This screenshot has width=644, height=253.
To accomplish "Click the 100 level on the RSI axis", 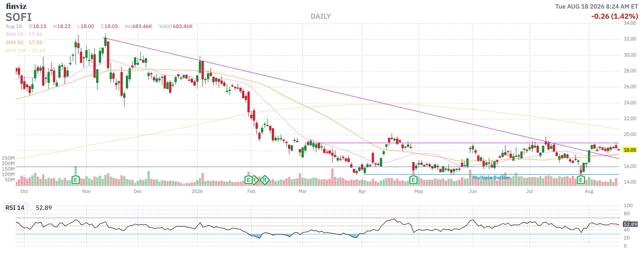I will 628,206.
